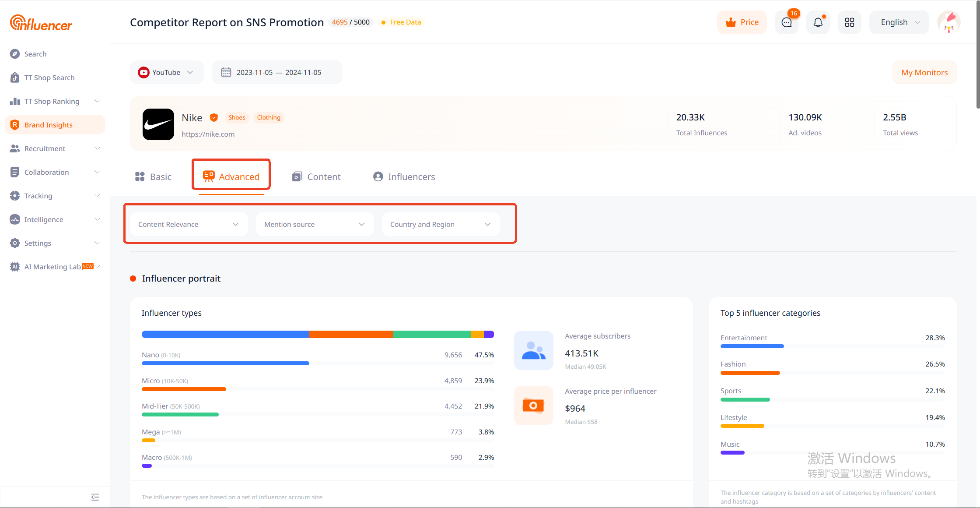Click the Influencer logo at top left
980x508 pixels.
pos(41,23)
